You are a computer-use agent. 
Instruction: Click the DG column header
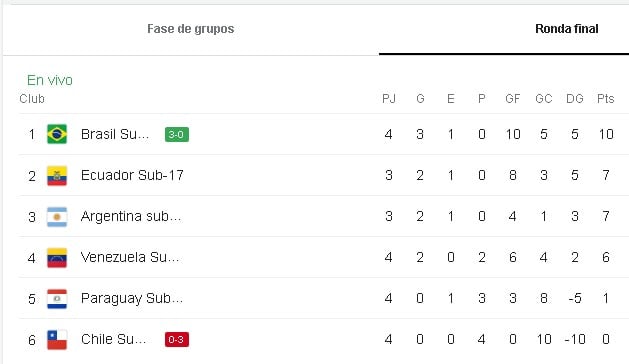tap(574, 99)
